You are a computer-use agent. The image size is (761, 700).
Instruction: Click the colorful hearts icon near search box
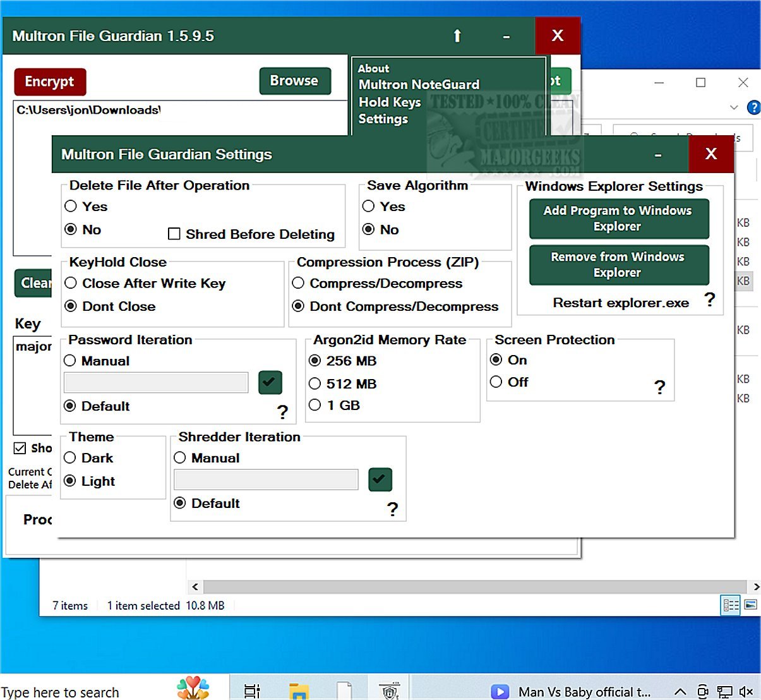[193, 688]
